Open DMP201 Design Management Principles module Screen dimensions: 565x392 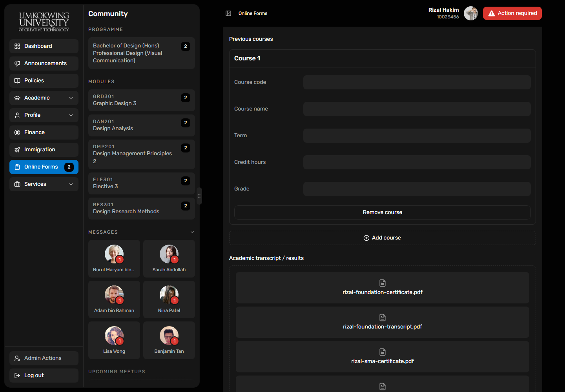142,154
